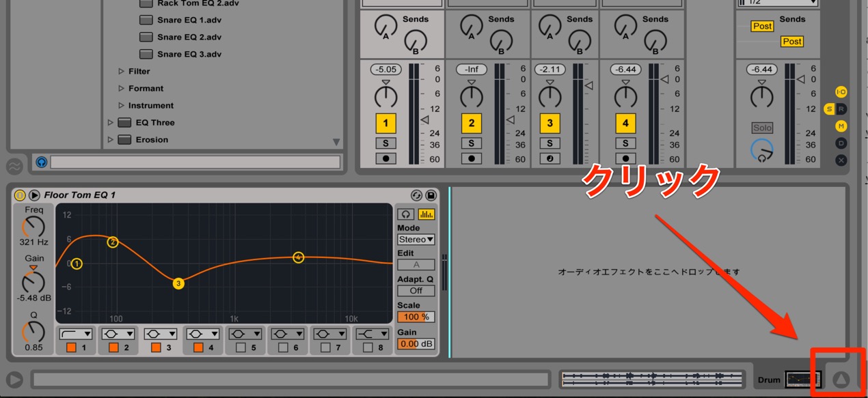
Task: Expand the EQ display with the triangle button
Action: point(34,195)
